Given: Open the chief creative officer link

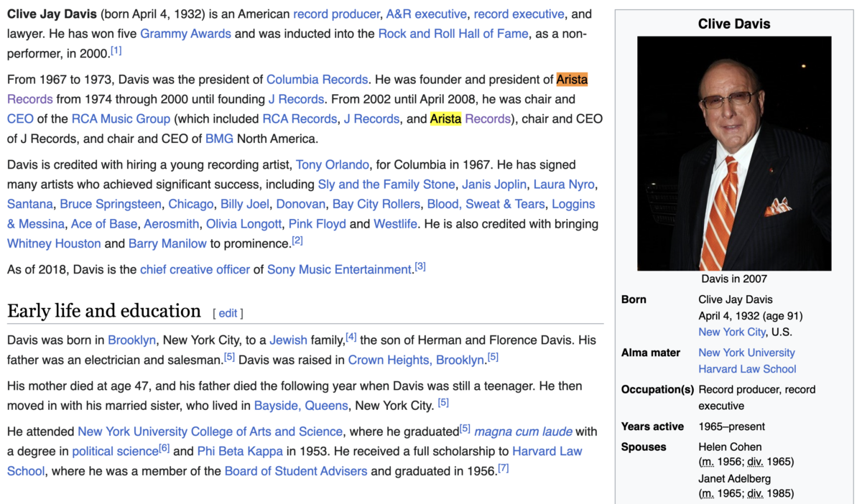Looking at the screenshot, I should tap(195, 269).
